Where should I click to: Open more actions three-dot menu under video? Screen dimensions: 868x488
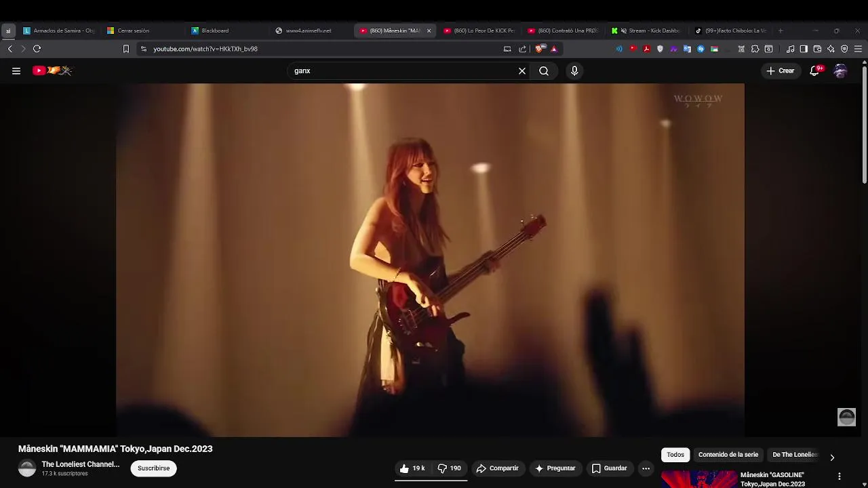click(646, 468)
